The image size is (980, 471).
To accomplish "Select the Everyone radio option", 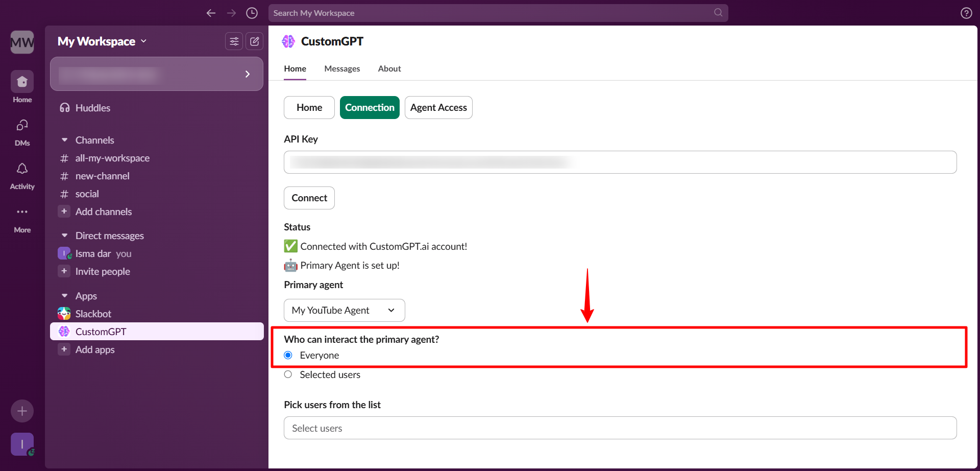I will tap(288, 355).
